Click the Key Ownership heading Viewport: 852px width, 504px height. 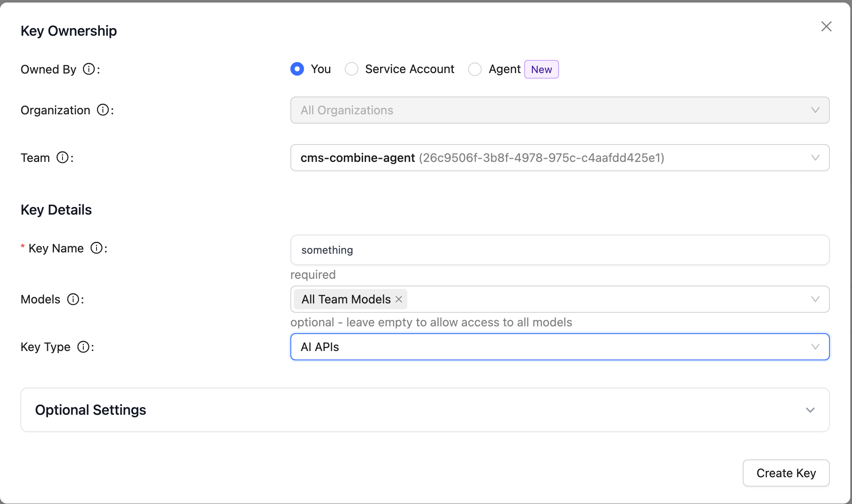tap(69, 31)
